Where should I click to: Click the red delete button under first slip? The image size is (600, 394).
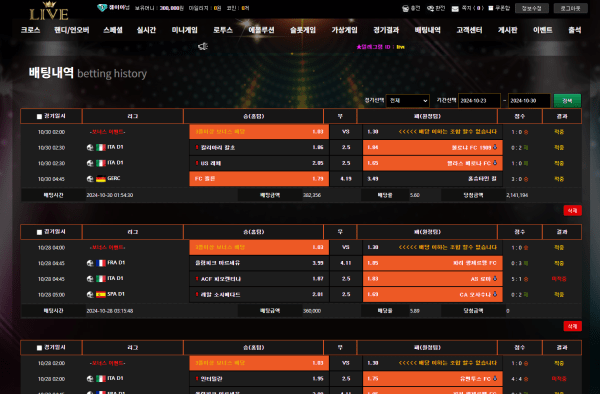tap(572, 211)
